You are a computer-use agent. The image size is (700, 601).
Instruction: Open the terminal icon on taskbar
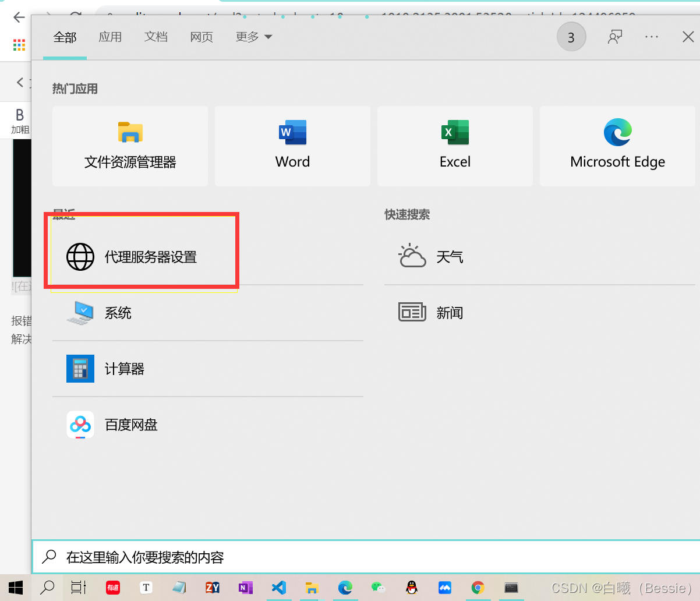(511, 588)
